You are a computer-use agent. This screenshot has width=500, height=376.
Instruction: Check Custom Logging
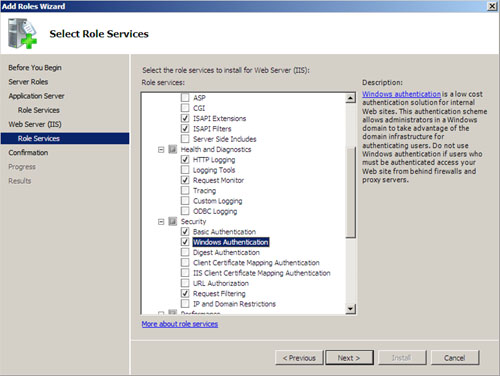[185, 201]
